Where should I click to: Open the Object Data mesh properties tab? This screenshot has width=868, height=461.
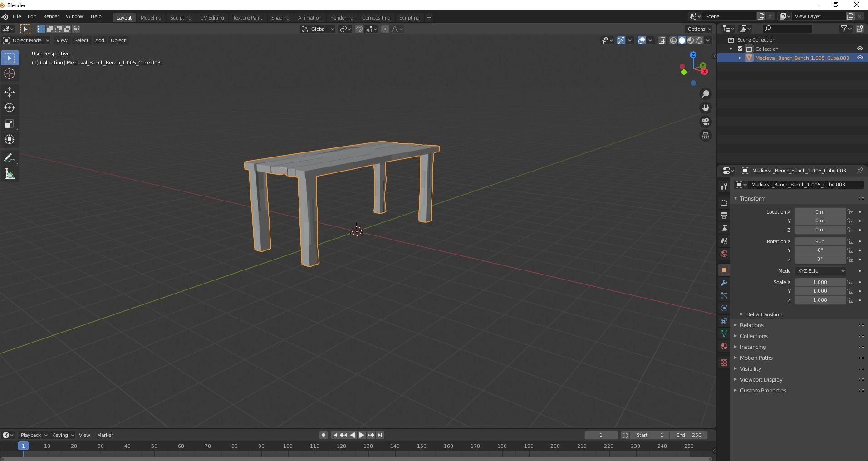click(x=724, y=333)
